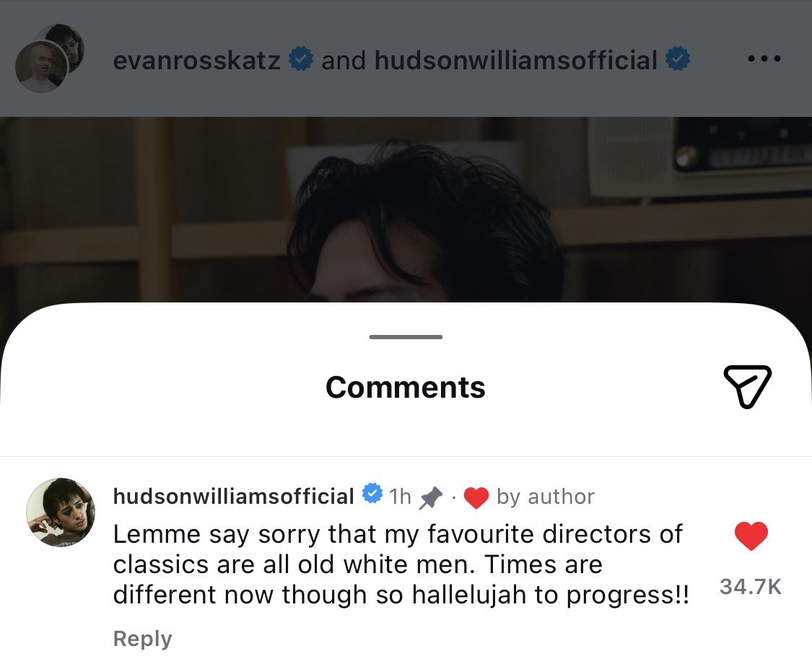Select the comment text about directors

401,565
